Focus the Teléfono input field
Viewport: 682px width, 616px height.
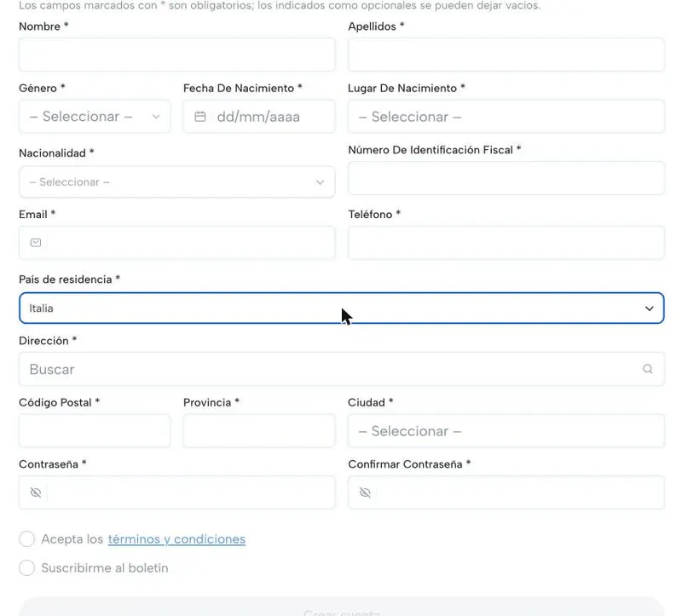point(506,243)
